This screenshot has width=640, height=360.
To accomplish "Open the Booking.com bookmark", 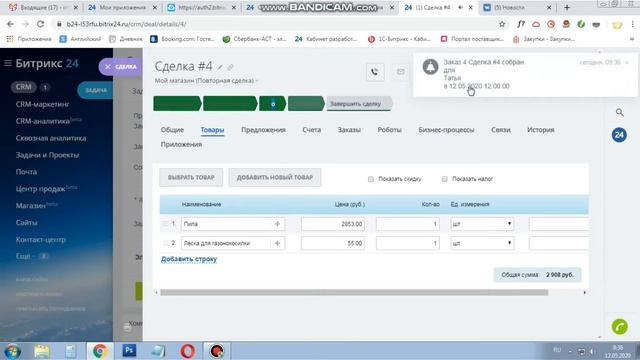I will tap(182, 39).
